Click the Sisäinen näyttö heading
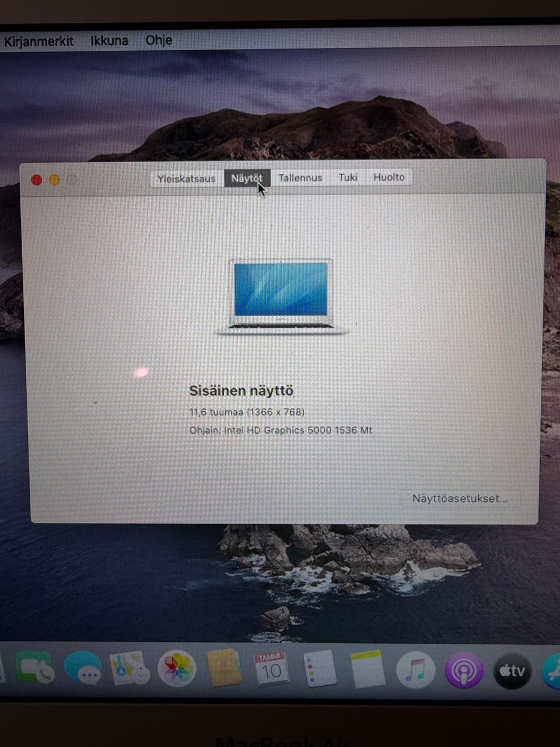Image resolution: width=560 pixels, height=747 pixels. coord(241,390)
